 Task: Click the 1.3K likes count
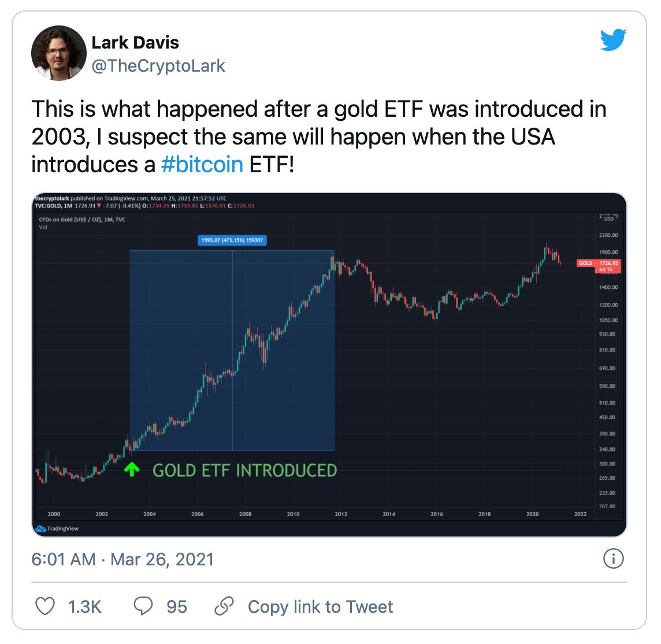tap(84, 606)
